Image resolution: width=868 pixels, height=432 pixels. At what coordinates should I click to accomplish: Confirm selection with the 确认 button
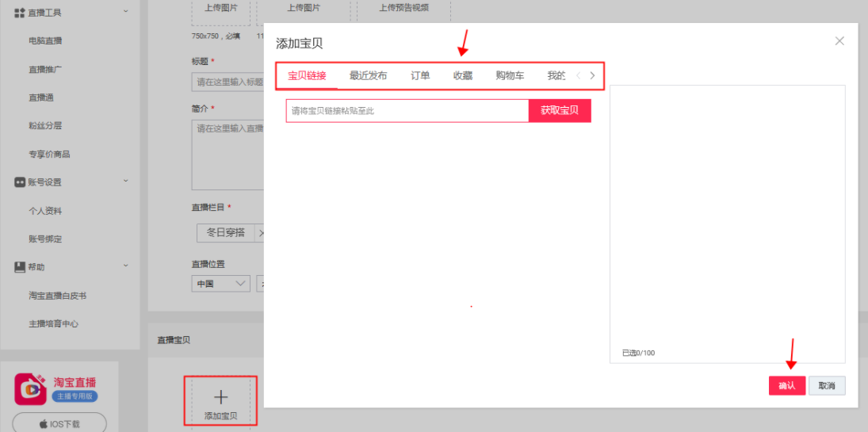pyautogui.click(x=786, y=385)
